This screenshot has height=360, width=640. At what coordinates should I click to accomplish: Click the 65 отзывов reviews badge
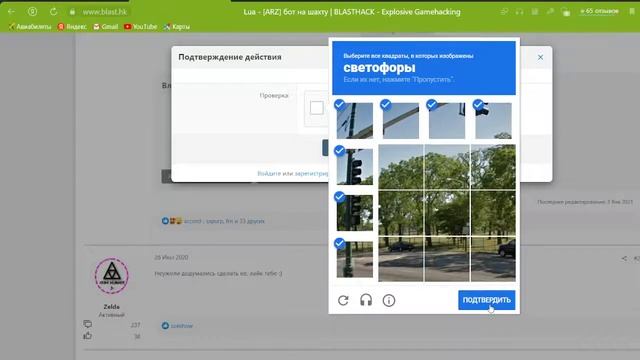600,11
